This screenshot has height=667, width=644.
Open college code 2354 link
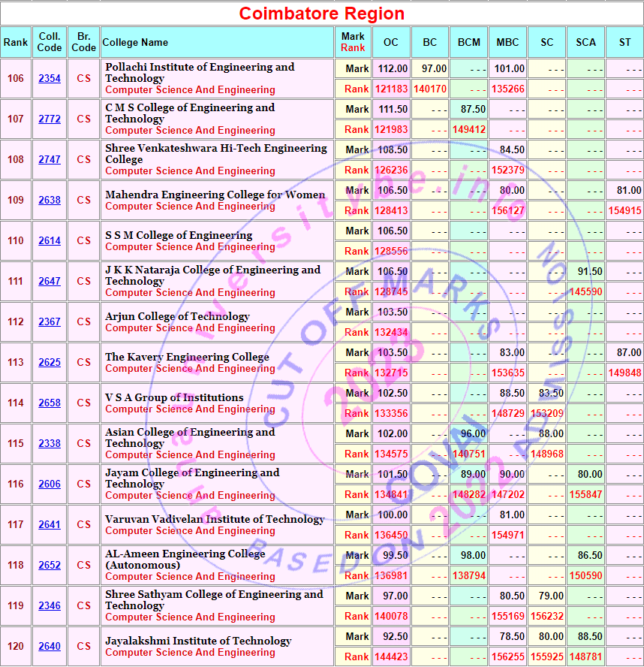click(50, 78)
